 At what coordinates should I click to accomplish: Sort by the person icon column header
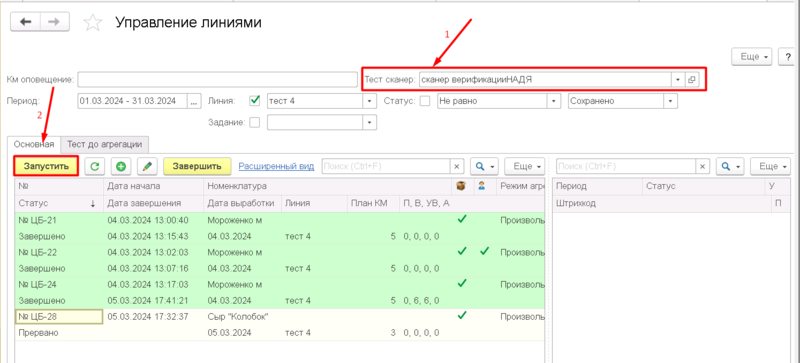coord(482,186)
